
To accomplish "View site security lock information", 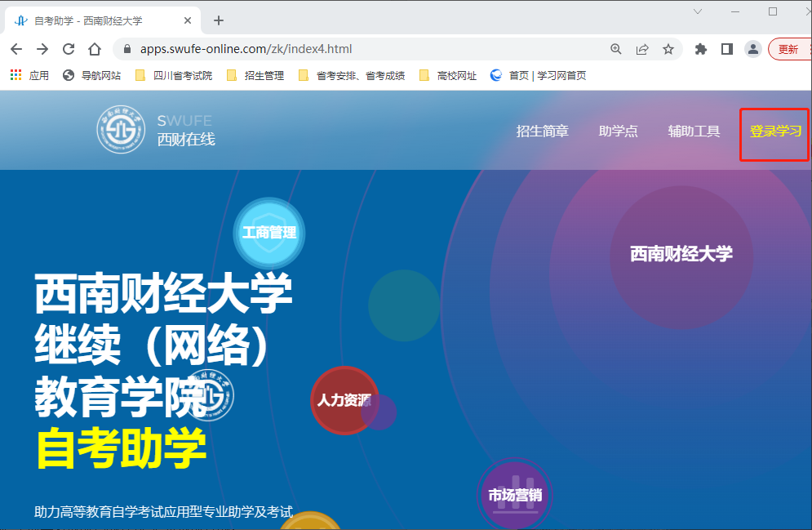I will pyautogui.click(x=126, y=49).
